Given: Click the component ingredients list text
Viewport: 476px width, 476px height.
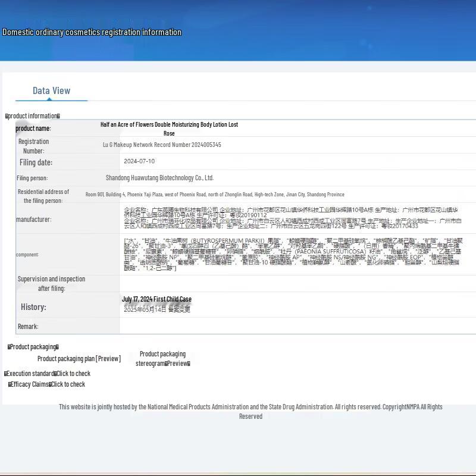Looking at the screenshot, I should [292, 253].
